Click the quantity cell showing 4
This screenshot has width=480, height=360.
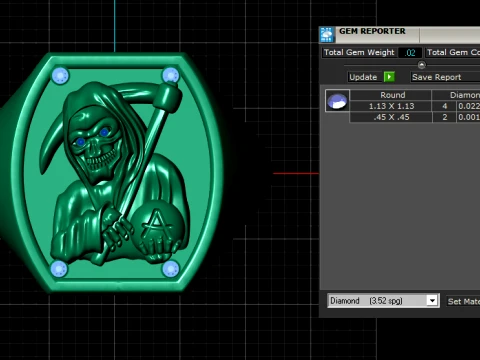(444, 106)
